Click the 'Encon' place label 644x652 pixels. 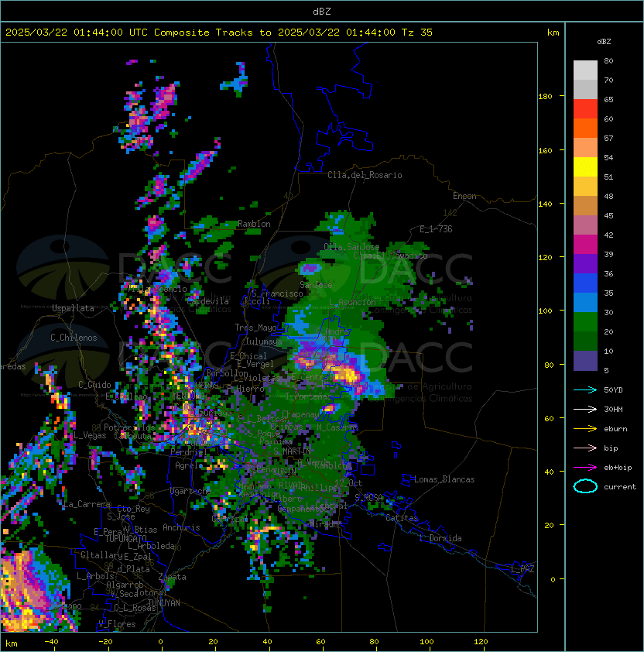coord(464,196)
